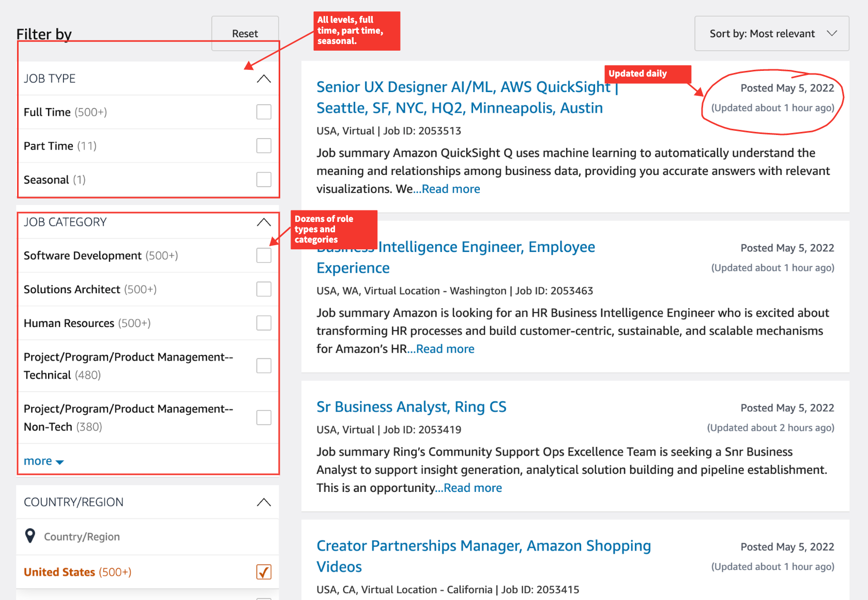The width and height of the screenshot is (868, 600).
Task: Click Read more on QuickSight job summary
Action: coord(451,189)
